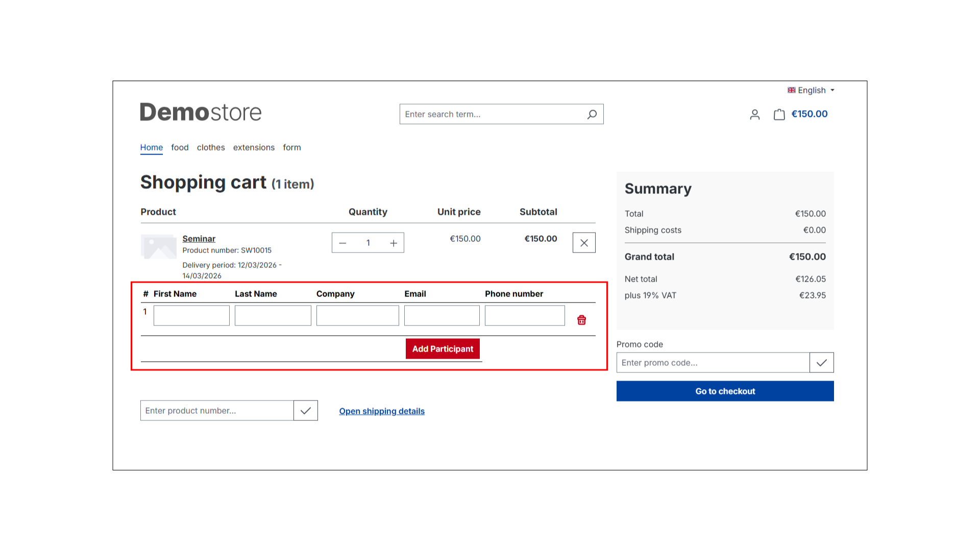Open the shopping bag cart icon
Image resolution: width=980 pixels, height=551 pixels.
tap(779, 114)
